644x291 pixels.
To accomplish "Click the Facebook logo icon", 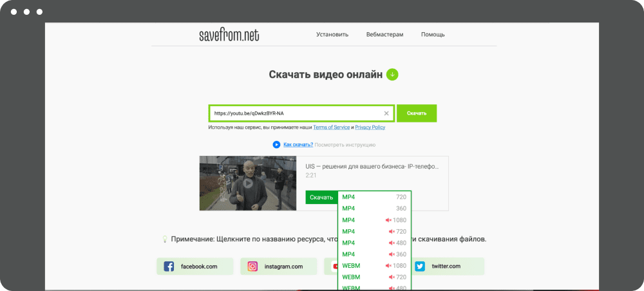I will click(x=169, y=267).
